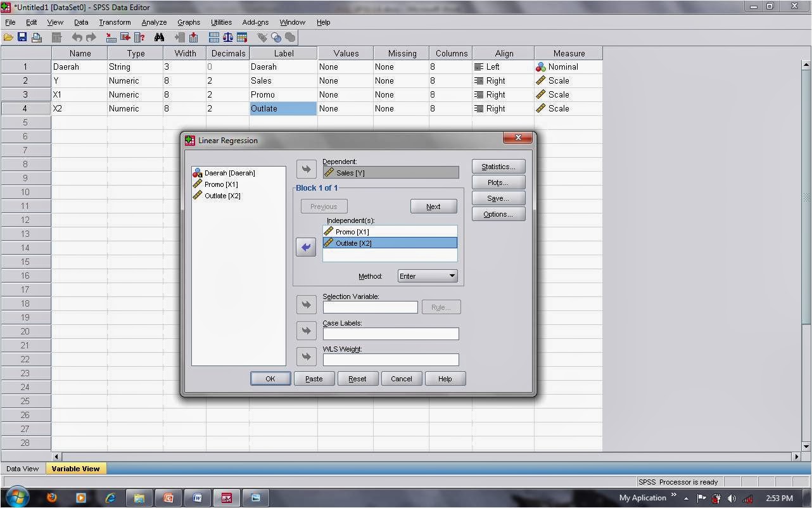The width and height of the screenshot is (812, 508).
Task: Click the Redo arrow in the toolbar
Action: point(91,38)
